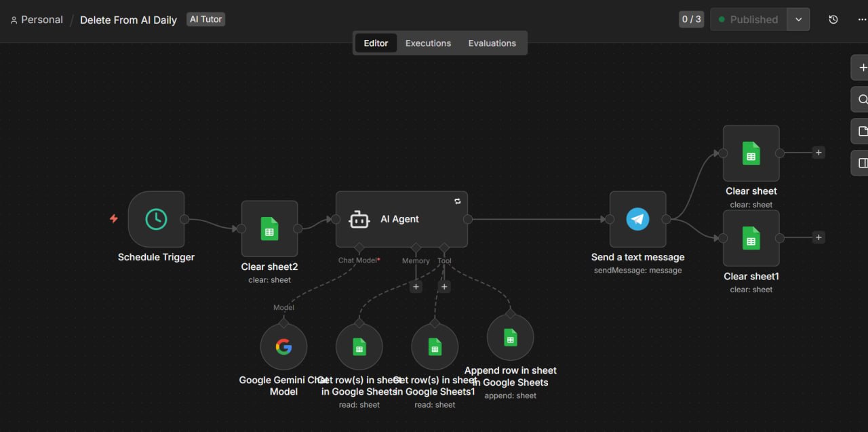Switch to the Executions tab
Image resolution: width=868 pixels, height=432 pixels.
[428, 43]
